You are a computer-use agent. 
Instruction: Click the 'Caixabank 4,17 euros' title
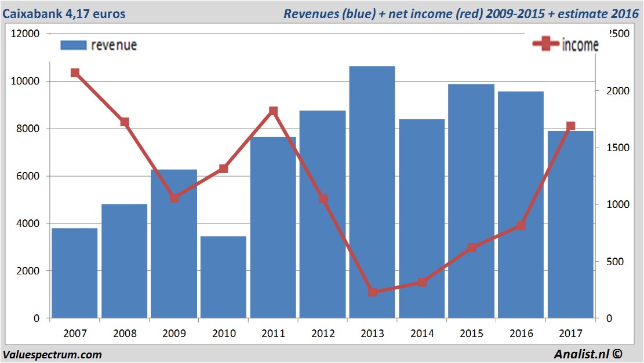[x=64, y=13]
